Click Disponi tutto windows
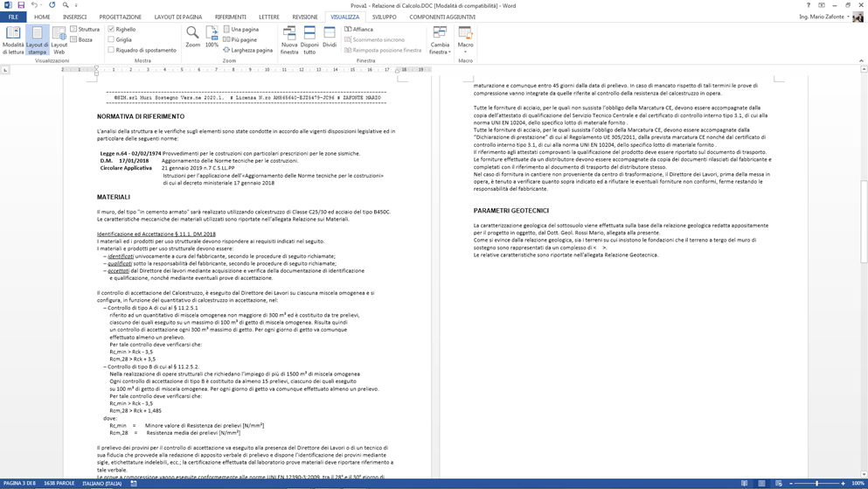This screenshot has width=868, height=489. [309, 40]
